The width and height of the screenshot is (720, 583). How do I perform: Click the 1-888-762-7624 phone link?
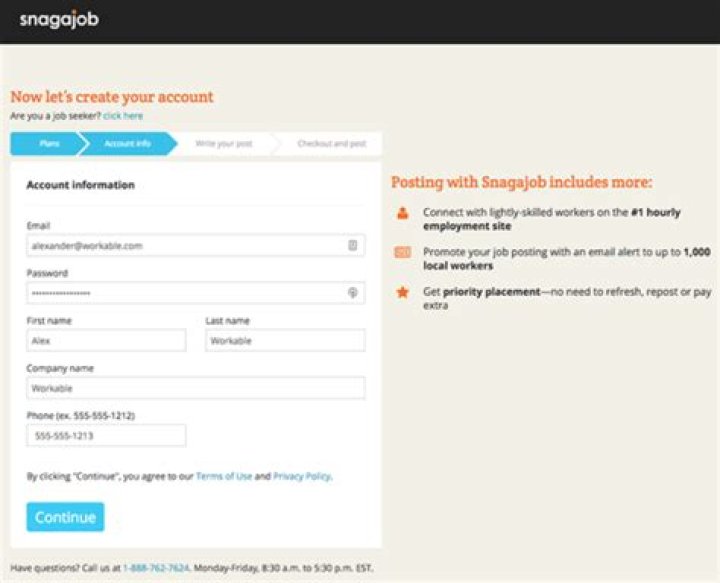click(x=156, y=568)
